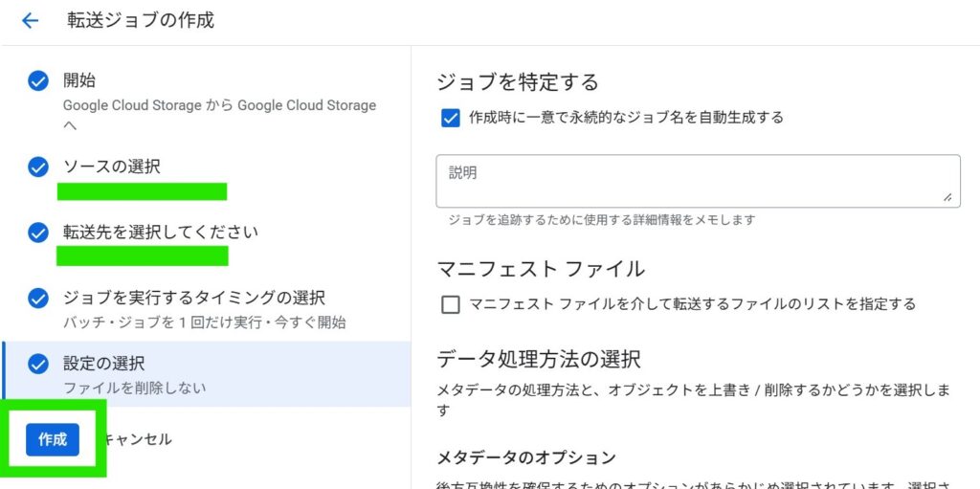Click the checkmark icon beside ジョブを実行するタイミングの選択
The width and height of the screenshot is (980, 489).
[38, 299]
